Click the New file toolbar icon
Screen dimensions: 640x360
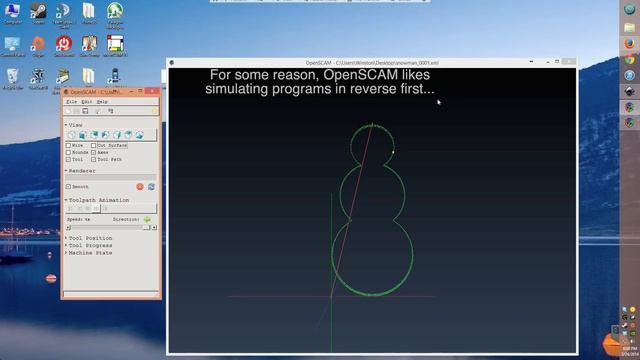[x=68, y=111]
